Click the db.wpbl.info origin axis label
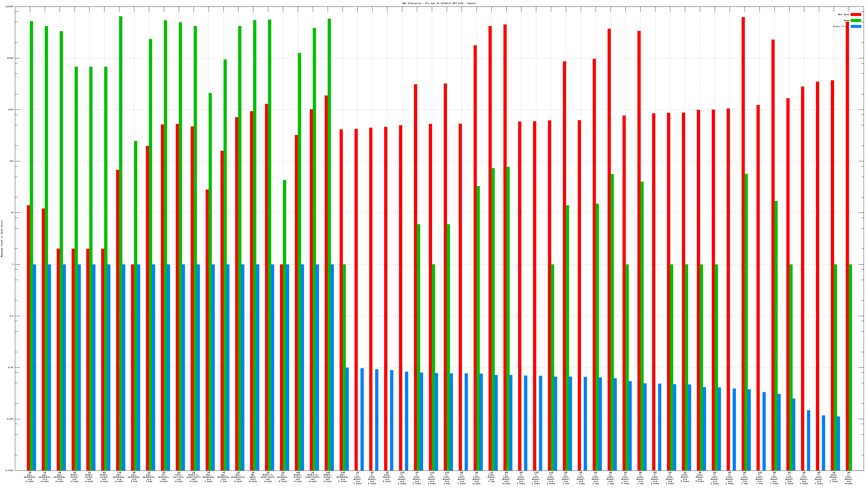The image size is (868, 488). point(253,477)
